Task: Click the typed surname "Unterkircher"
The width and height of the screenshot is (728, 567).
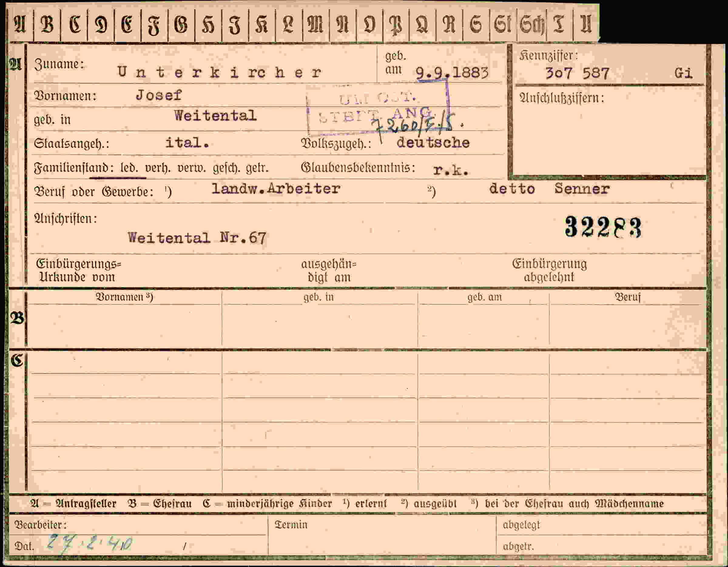Action: click(219, 72)
